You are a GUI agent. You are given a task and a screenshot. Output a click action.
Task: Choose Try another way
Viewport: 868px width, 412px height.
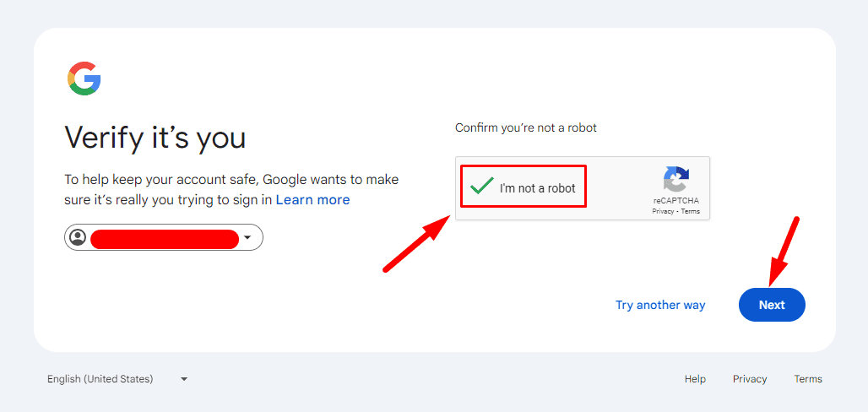660,305
